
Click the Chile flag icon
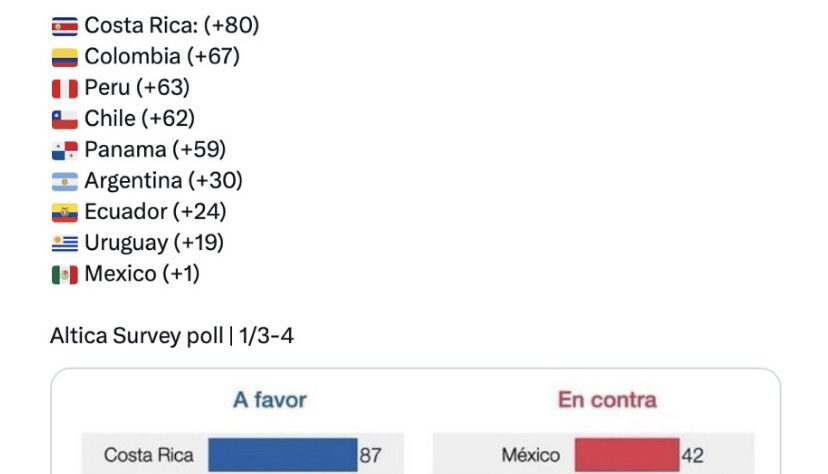coord(64,119)
